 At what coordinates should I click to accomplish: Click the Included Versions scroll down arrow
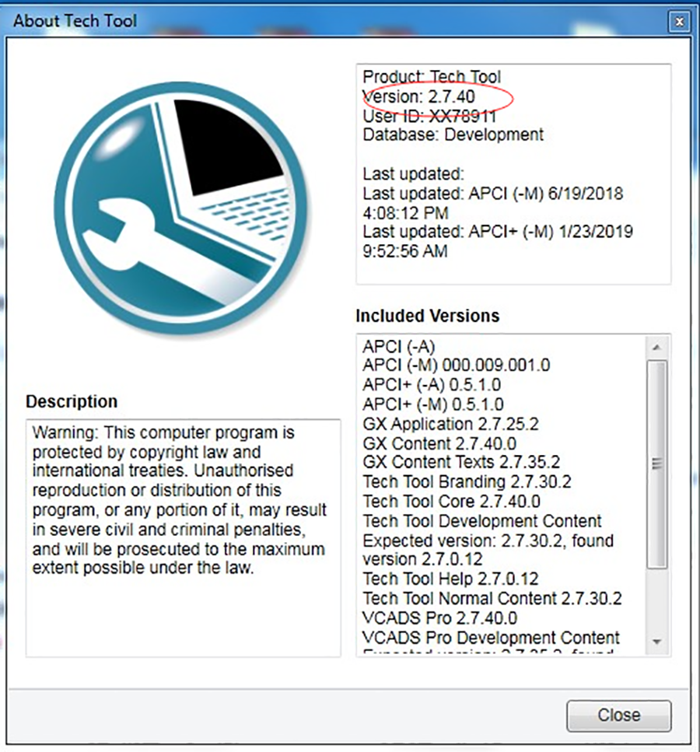coord(656,642)
